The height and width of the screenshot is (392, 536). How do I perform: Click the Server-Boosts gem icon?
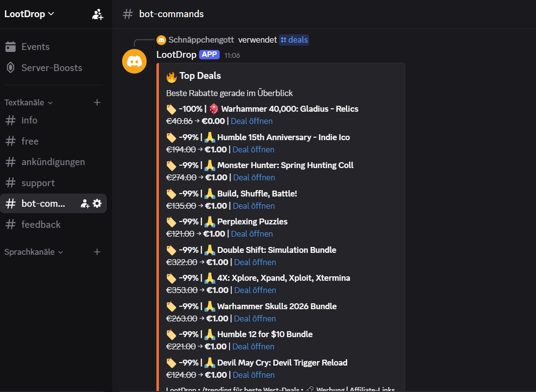(x=11, y=68)
